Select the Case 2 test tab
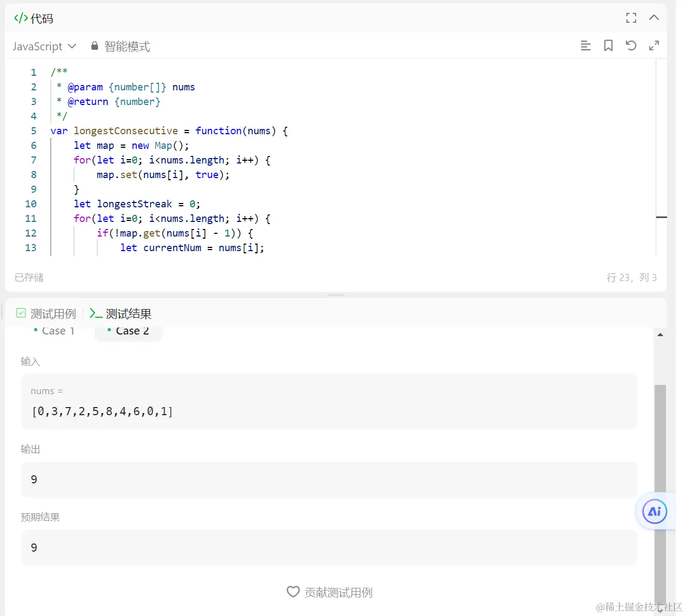The image size is (686, 616). tap(128, 331)
